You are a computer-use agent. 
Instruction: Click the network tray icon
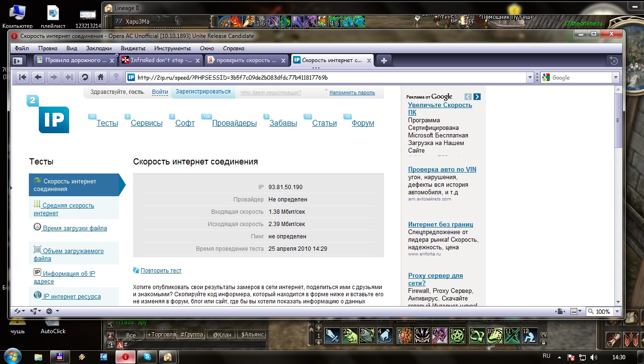[x=582, y=357]
